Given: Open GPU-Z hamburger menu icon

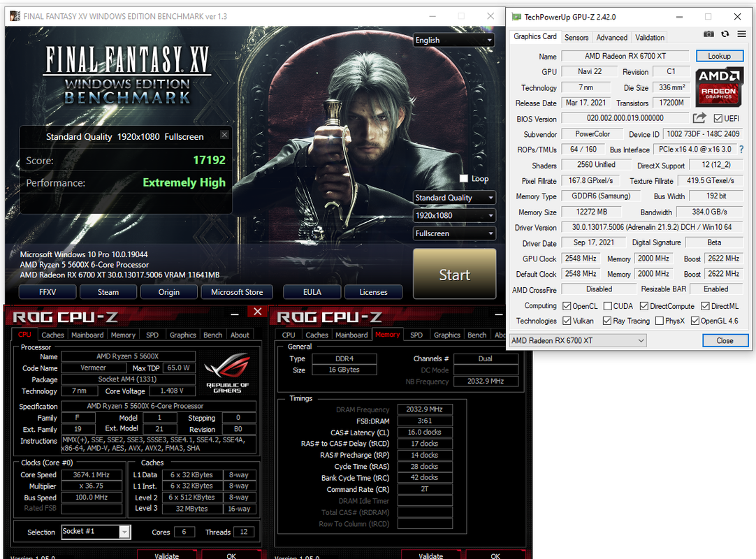Looking at the screenshot, I should coord(741,34).
